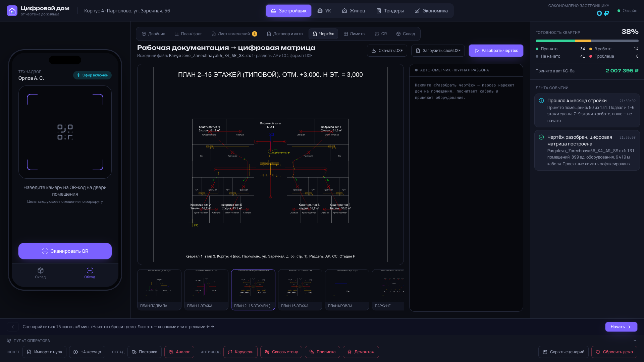This screenshot has width=644, height=362.
Task: Click the Импорт с нуля button
Action: click(x=45, y=352)
